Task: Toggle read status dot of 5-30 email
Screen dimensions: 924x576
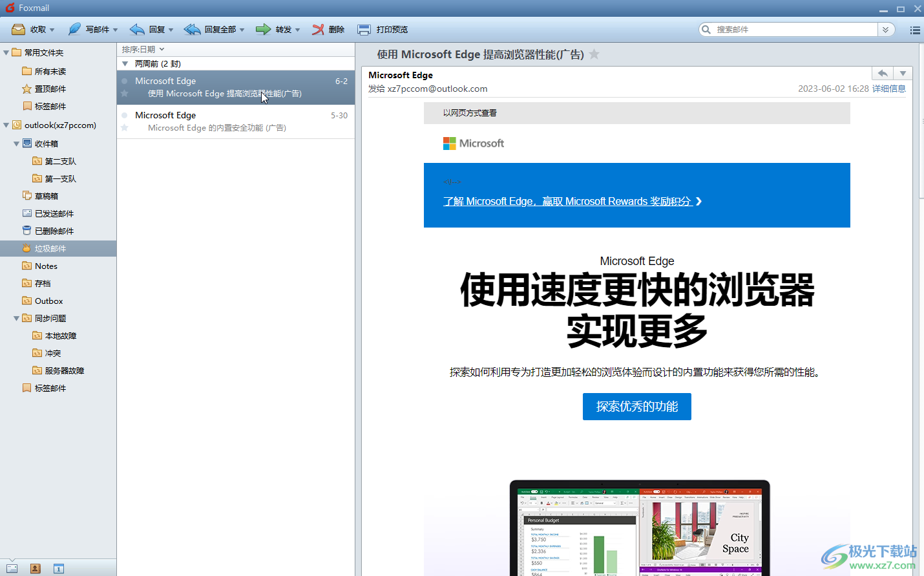Action: point(125,116)
